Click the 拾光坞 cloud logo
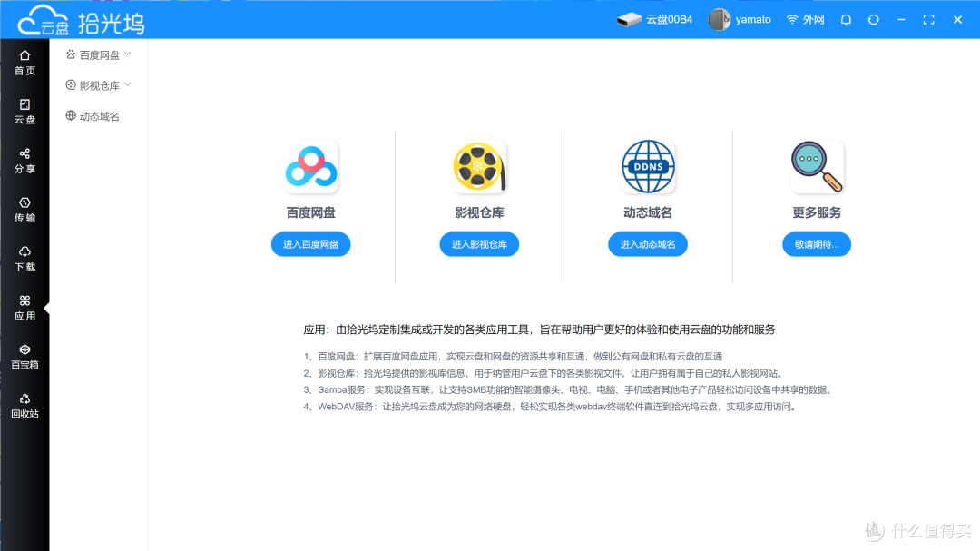Viewport: 980px width, 551px height. [x=81, y=21]
